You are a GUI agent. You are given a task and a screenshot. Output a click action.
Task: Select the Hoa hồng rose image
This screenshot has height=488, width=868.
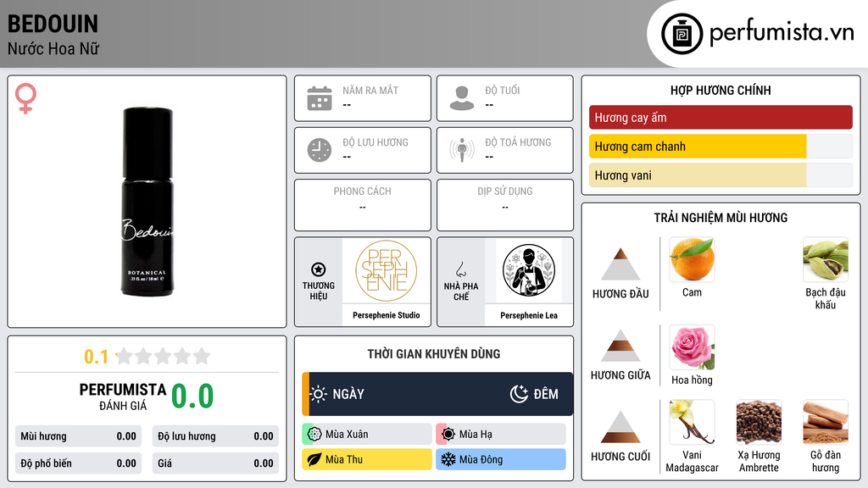[692, 347]
